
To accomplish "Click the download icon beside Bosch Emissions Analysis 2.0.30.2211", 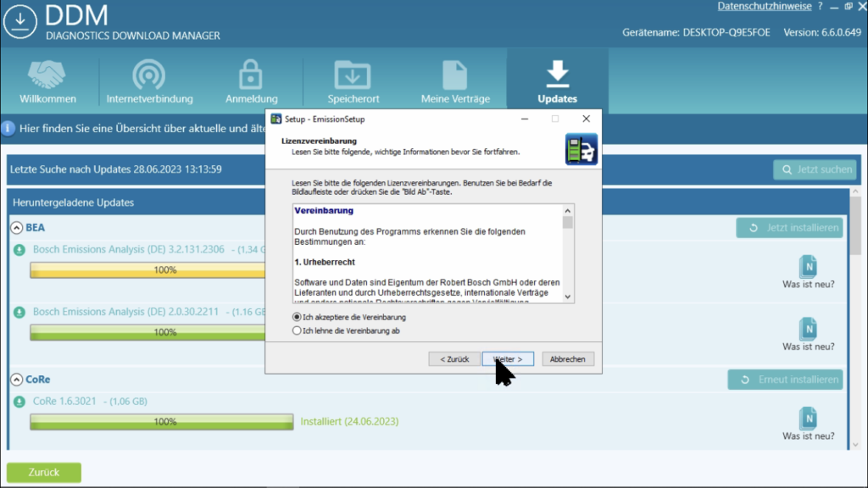I will pyautogui.click(x=19, y=312).
